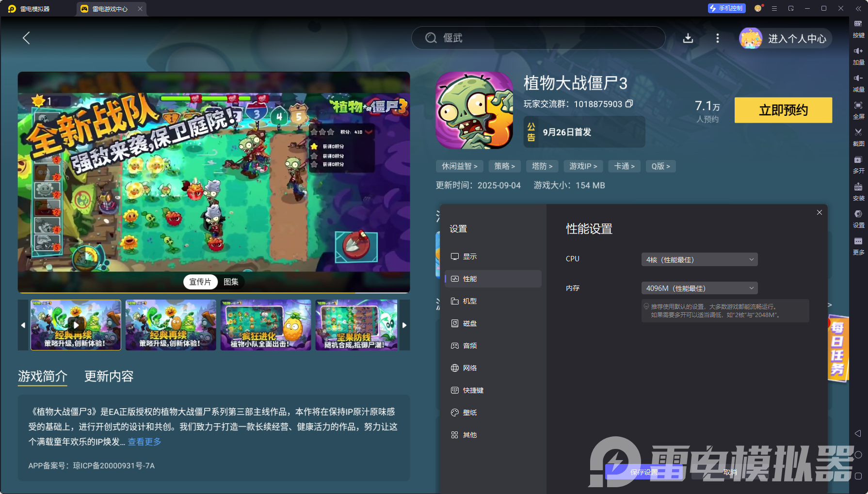This screenshot has height=494, width=868.
Task: Open the 休闲益智 category tag
Action: [x=460, y=166]
